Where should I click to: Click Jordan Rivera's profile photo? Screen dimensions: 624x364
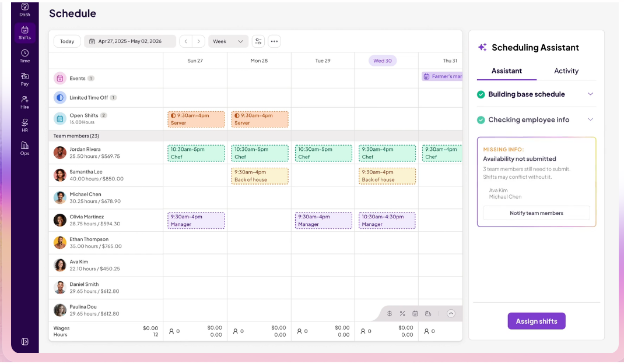pyautogui.click(x=59, y=153)
